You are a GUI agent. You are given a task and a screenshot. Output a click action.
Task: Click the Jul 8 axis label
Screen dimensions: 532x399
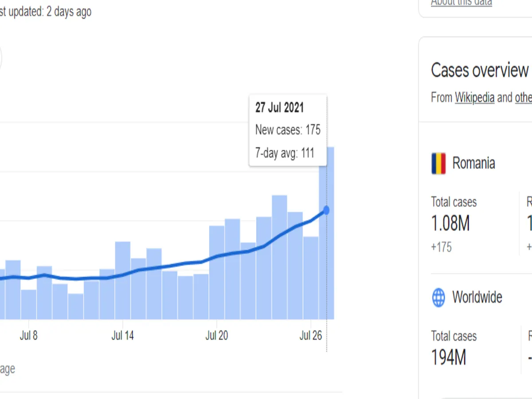29,336
